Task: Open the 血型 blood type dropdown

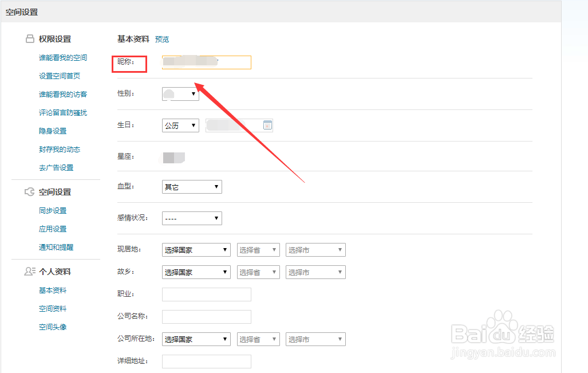Action: coord(192,186)
